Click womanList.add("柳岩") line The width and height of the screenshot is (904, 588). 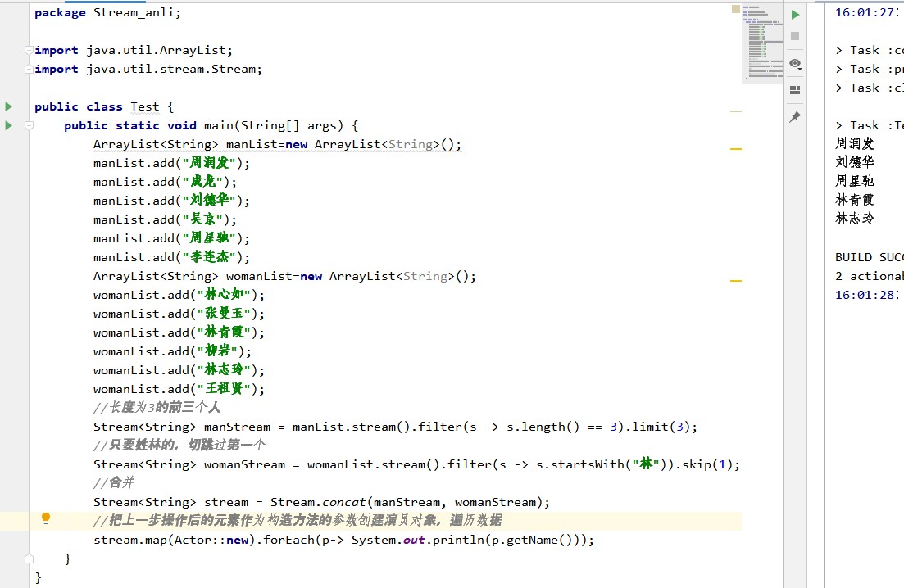click(x=172, y=351)
